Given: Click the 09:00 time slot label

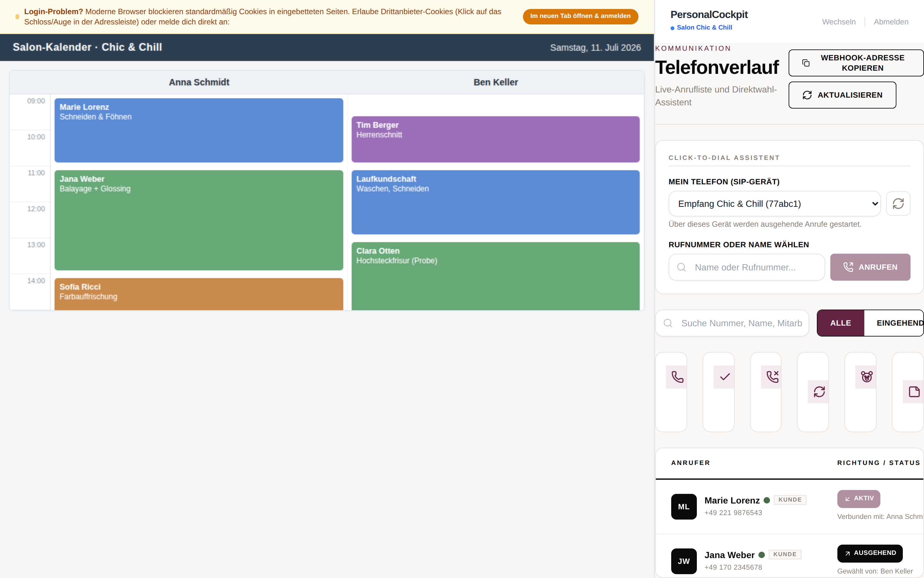Looking at the screenshot, I should pos(36,101).
